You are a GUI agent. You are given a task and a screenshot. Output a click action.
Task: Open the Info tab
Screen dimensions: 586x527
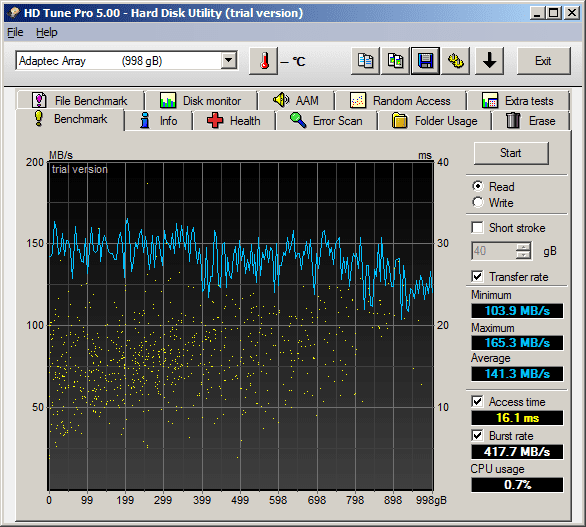point(158,121)
